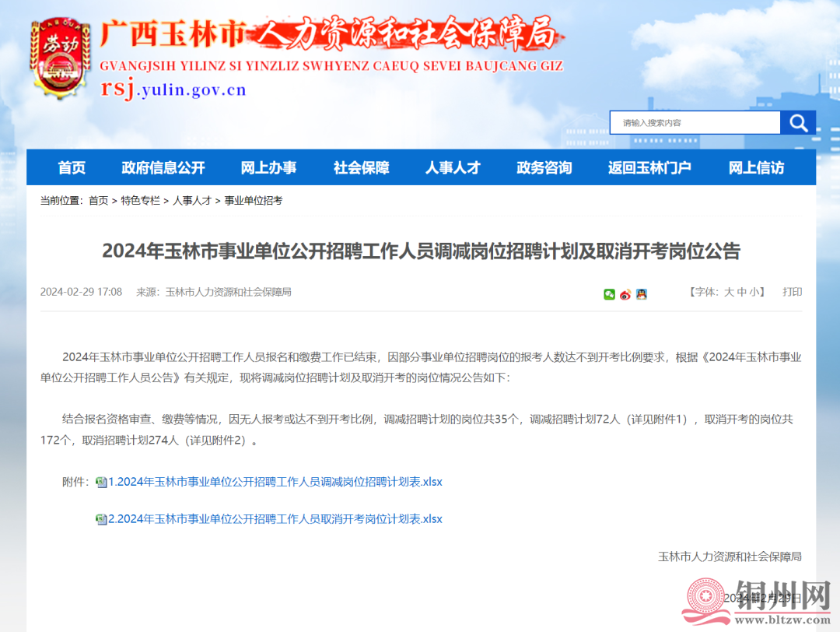Set font size to 小 (small)

point(754,292)
